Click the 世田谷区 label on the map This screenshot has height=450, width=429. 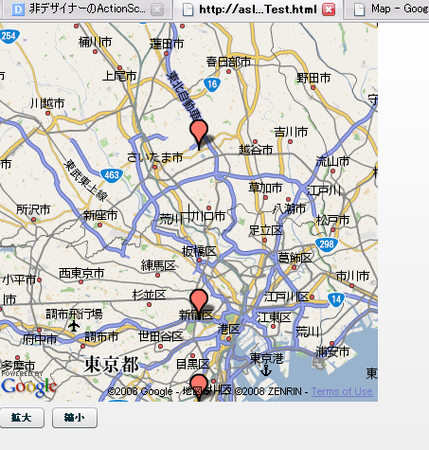161,336
